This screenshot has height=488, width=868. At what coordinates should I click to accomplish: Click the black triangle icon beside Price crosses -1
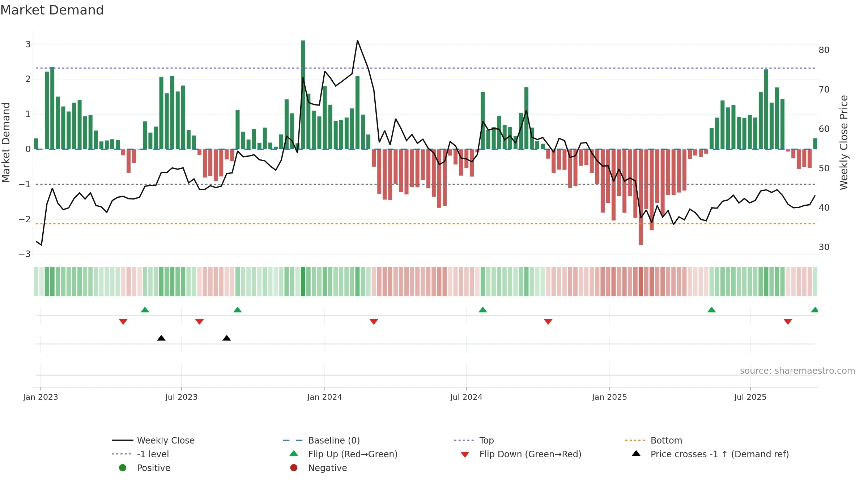(636, 453)
